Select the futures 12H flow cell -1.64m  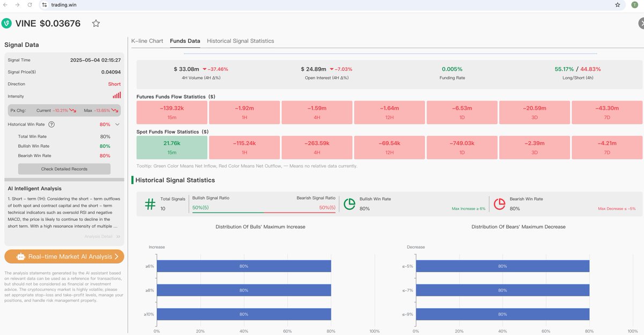pyautogui.click(x=389, y=112)
